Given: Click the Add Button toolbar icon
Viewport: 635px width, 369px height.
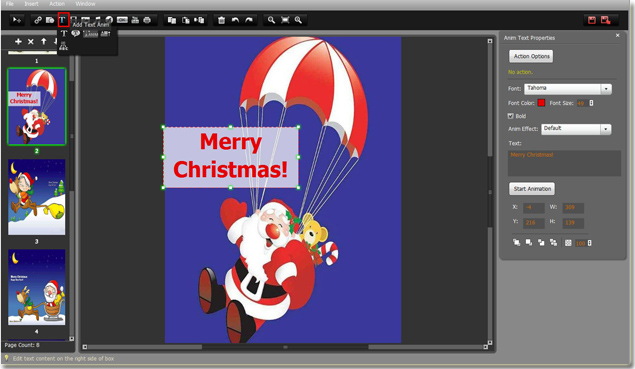Looking at the screenshot, I should [x=122, y=20].
